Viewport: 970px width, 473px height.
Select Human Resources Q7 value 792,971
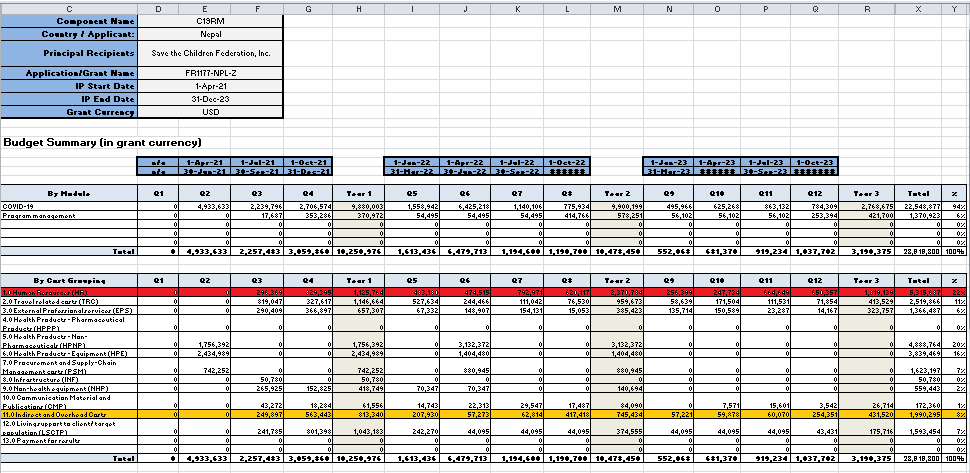[x=517, y=292]
